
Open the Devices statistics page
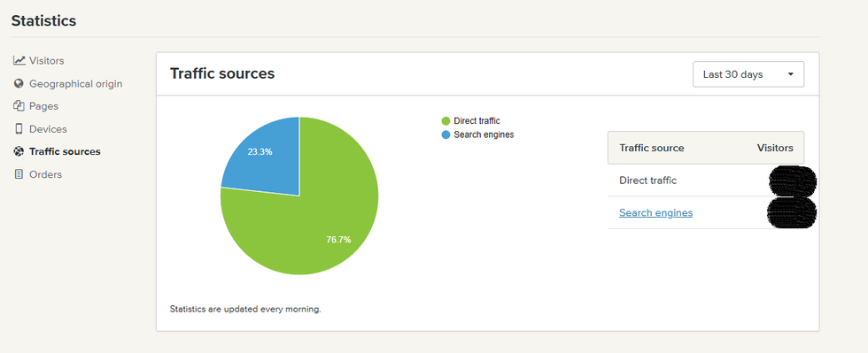click(48, 129)
